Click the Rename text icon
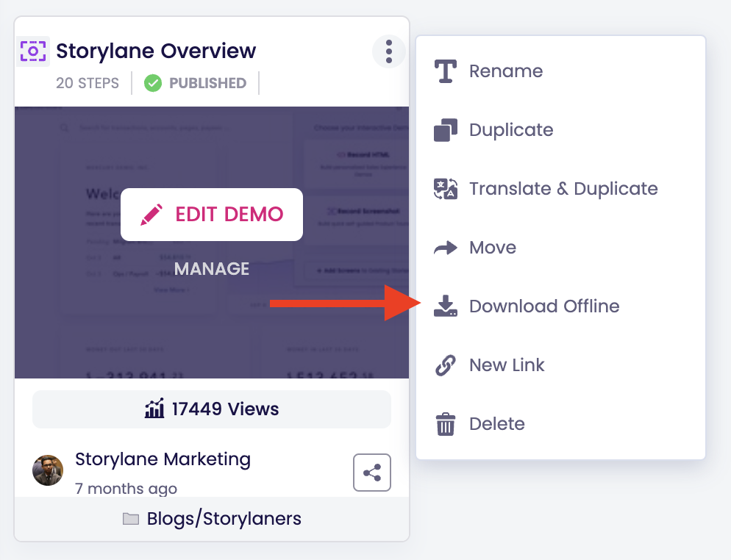Screen dimensions: 731x560 click(x=445, y=71)
